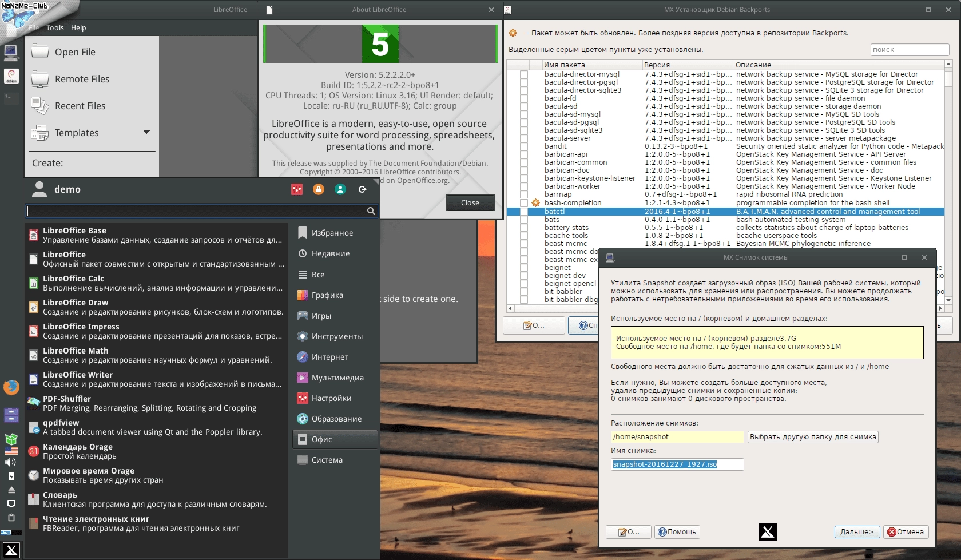Click Дальше> in snapshot dialog
The width and height of the screenshot is (961, 560).
pyautogui.click(x=857, y=532)
